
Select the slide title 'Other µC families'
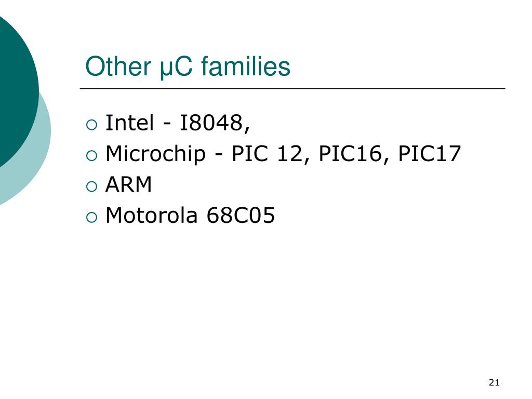[188, 66]
